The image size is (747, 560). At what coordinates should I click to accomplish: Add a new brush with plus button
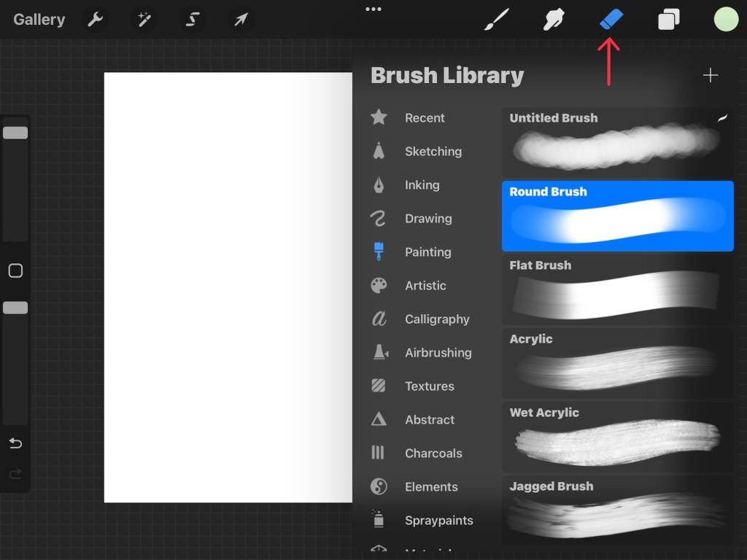pyautogui.click(x=710, y=76)
